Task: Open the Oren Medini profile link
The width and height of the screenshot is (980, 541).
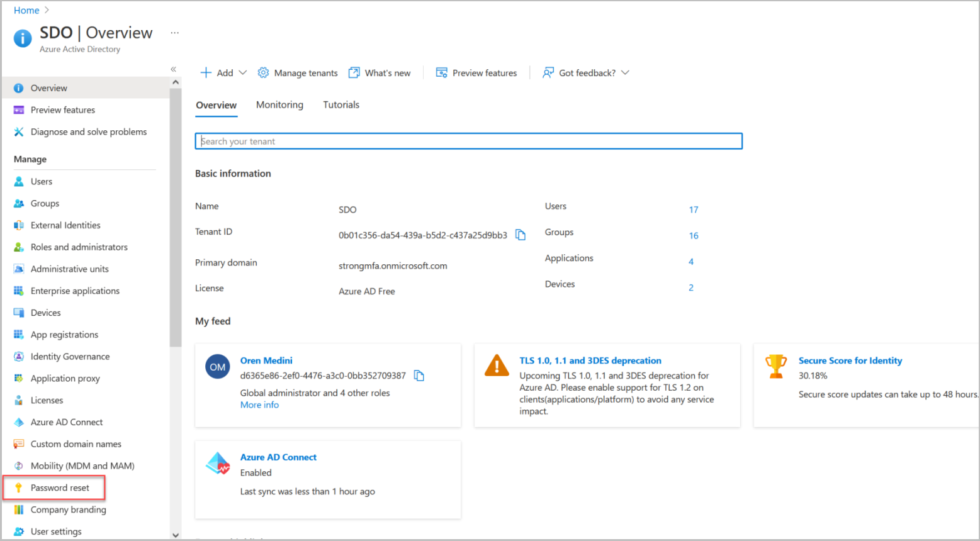Action: 266,360
